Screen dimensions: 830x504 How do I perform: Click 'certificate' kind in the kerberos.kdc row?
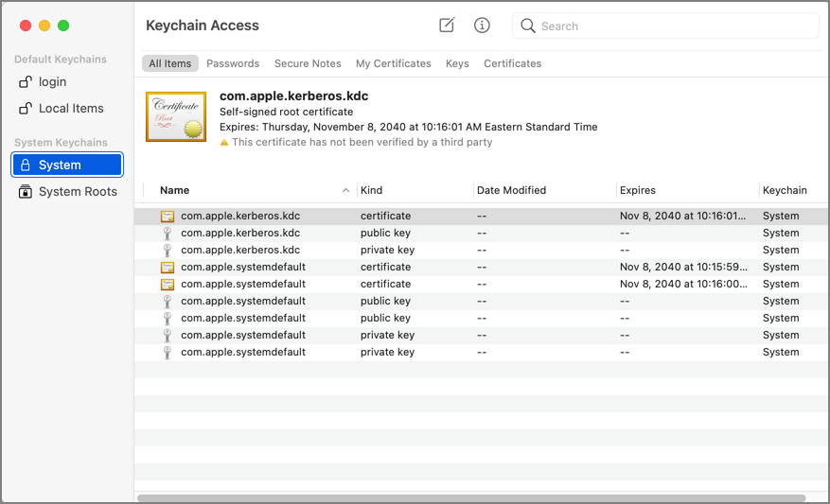(x=385, y=216)
